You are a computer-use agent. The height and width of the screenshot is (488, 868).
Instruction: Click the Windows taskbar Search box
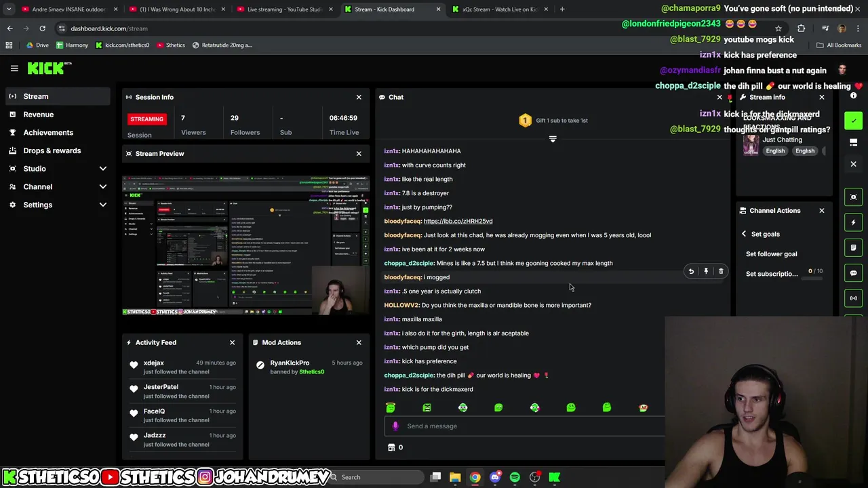click(x=375, y=477)
